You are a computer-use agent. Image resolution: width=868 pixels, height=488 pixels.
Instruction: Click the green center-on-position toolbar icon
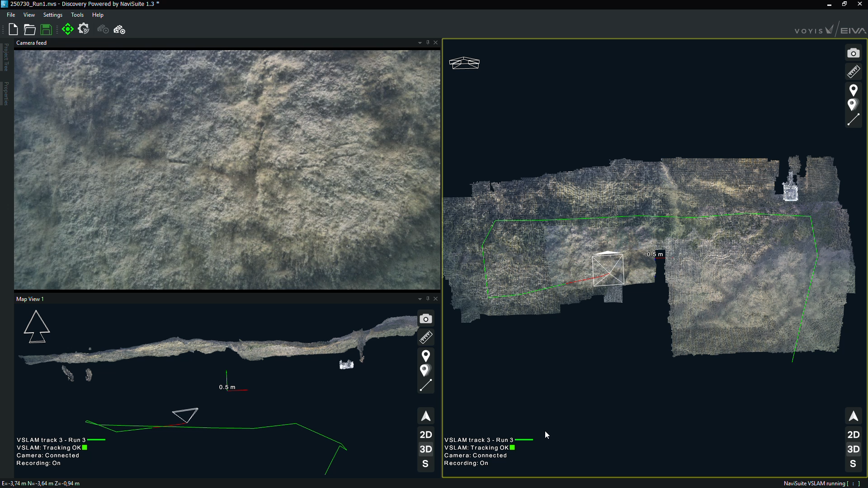(68, 30)
